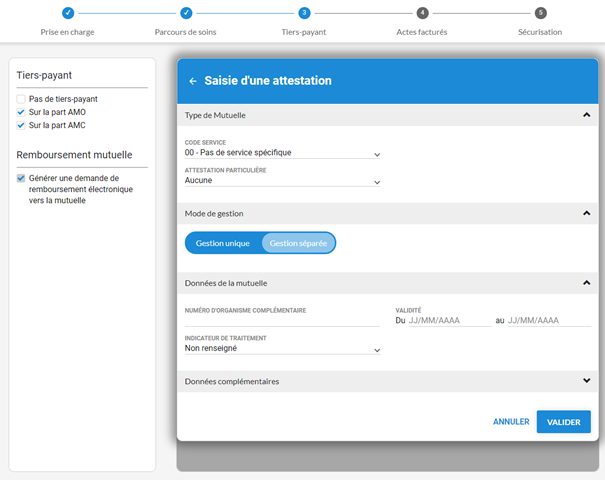Check the Pas de tiers-payant box

pyautogui.click(x=21, y=100)
